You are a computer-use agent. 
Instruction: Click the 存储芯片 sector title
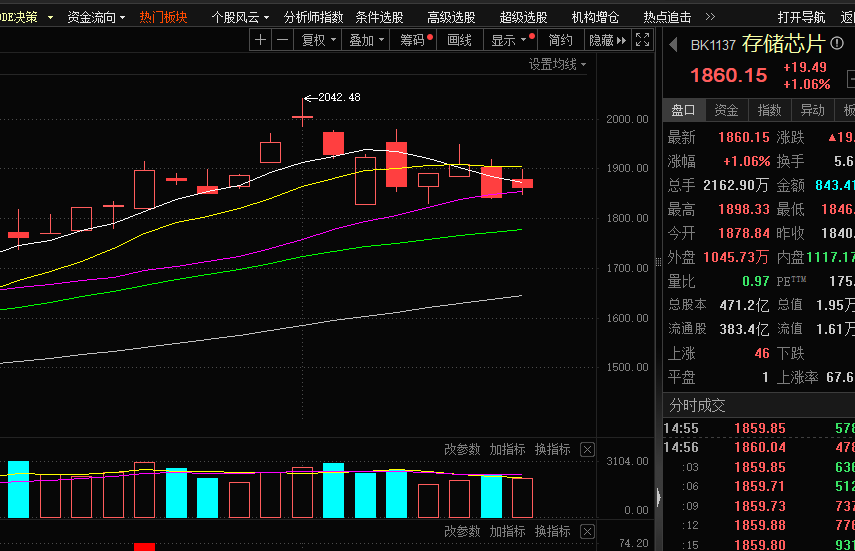[x=782, y=44]
